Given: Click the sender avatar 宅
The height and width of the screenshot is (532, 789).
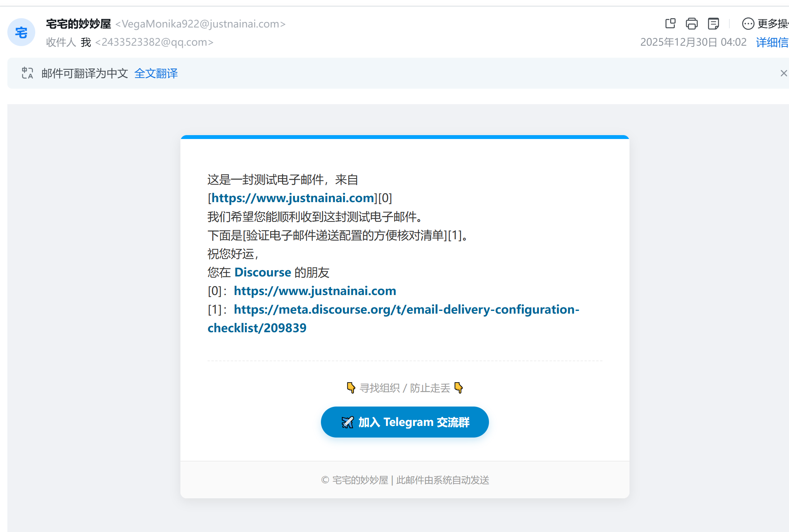Looking at the screenshot, I should [x=21, y=33].
